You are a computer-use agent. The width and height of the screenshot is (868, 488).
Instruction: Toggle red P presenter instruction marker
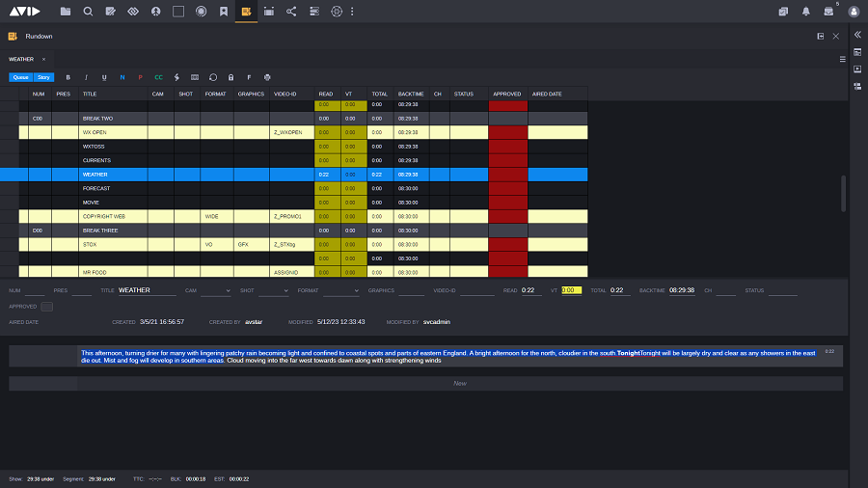pos(140,77)
